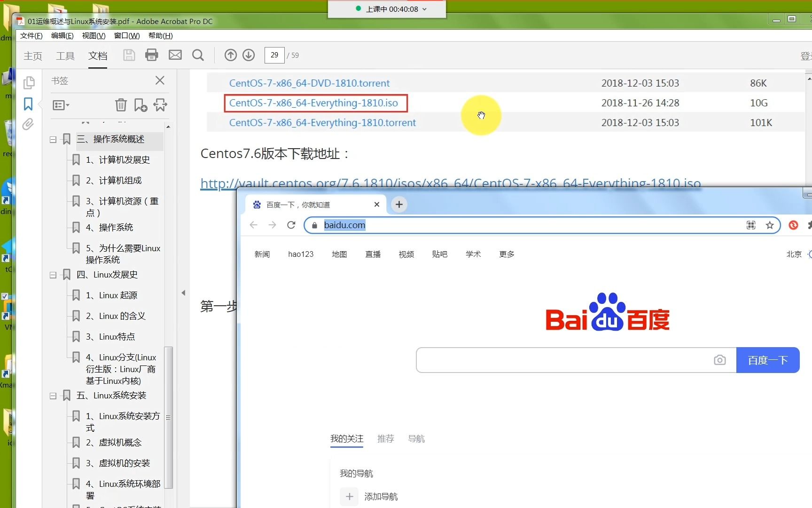Click the page number field showing 29
812x508 pixels.
click(x=274, y=55)
